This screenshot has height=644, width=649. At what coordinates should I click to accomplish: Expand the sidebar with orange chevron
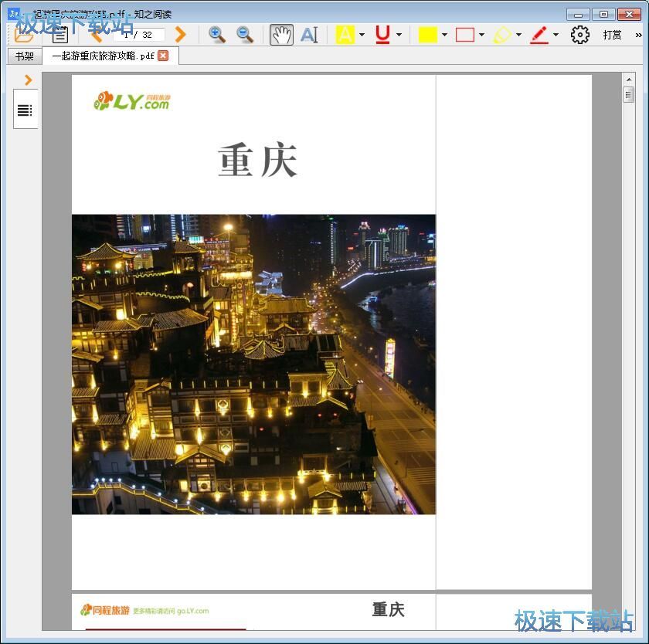coord(29,80)
